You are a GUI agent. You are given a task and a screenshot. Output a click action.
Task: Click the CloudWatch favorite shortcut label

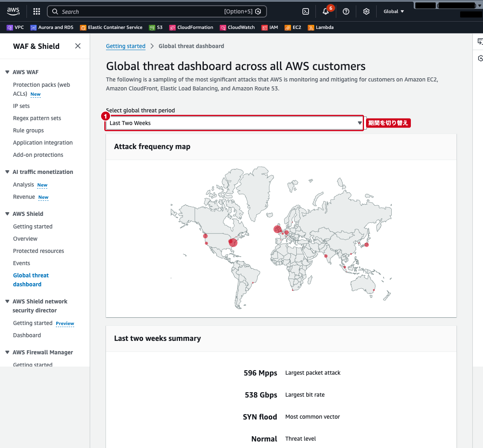tap(241, 27)
